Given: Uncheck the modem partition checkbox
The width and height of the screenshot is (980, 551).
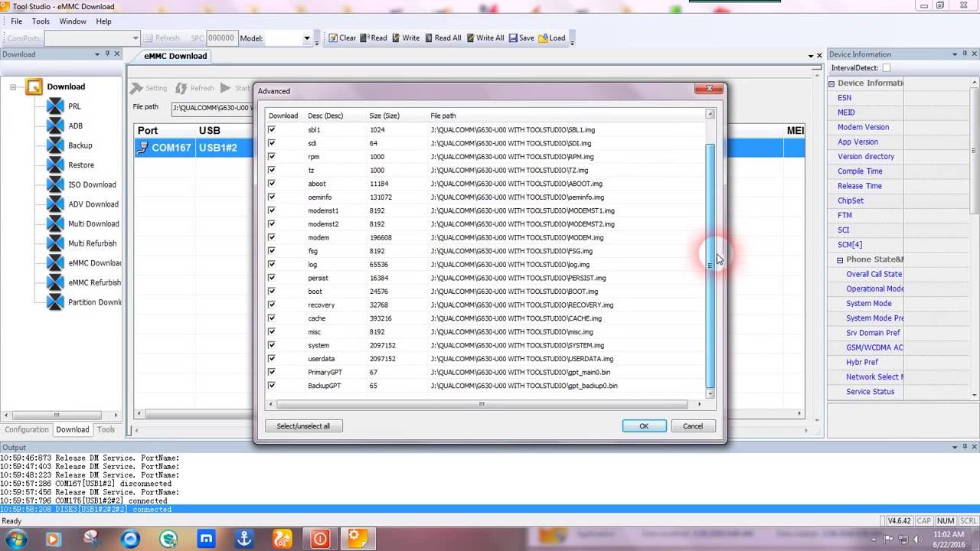Looking at the screenshot, I should click(272, 237).
